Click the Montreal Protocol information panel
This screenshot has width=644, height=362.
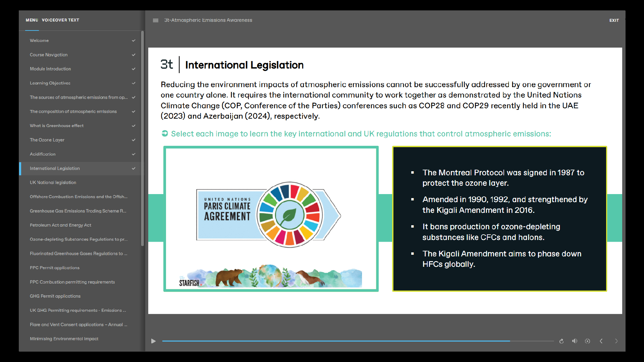click(x=499, y=219)
